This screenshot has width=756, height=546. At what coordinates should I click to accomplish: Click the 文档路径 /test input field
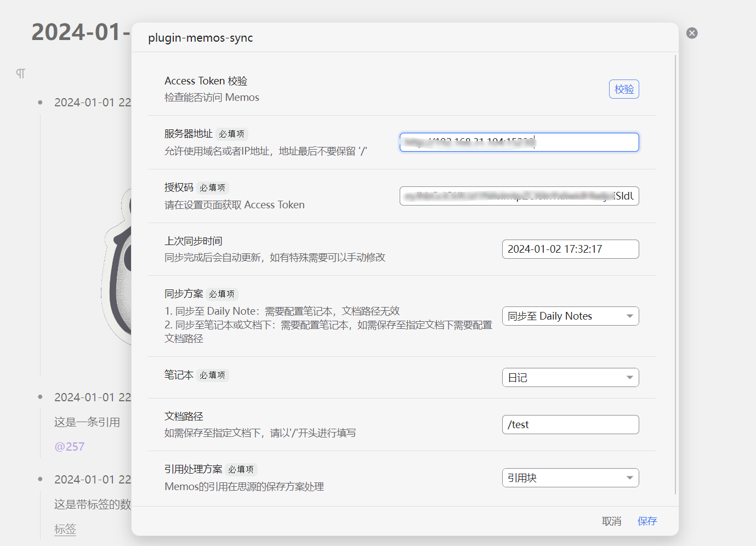(570, 425)
